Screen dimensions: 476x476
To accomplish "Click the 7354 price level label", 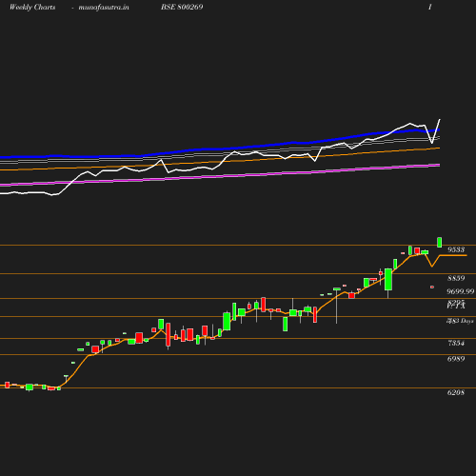I will click(456, 343).
